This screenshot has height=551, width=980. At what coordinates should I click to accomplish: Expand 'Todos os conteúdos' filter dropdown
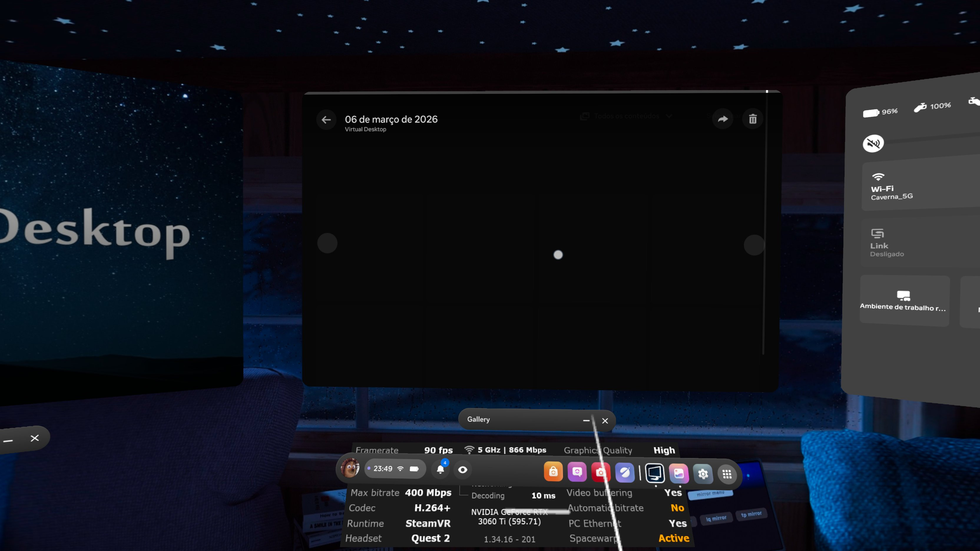point(626,116)
